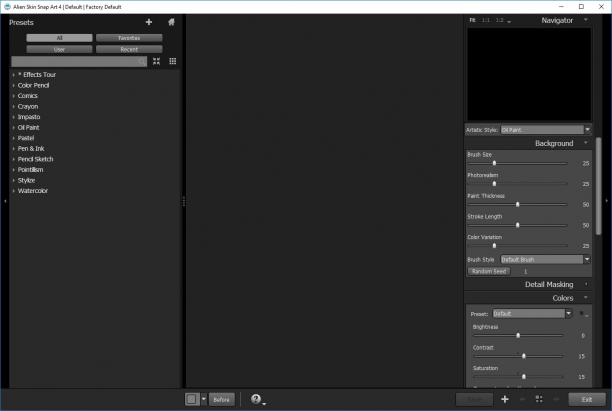Image resolution: width=612 pixels, height=411 pixels.
Task: Click Photorealism slider handle
Action: coord(494,183)
